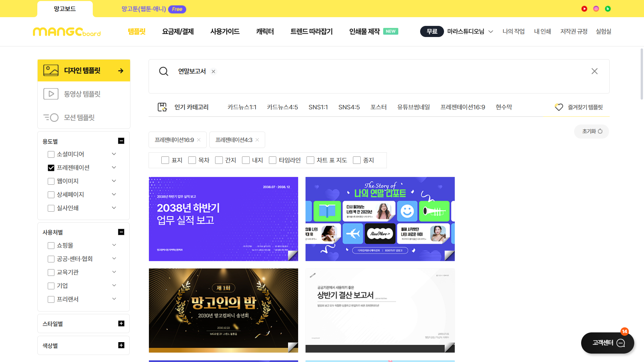The height and width of the screenshot is (362, 644).
Task: Uncheck the 프레젠테이션 checkbox
Action: click(51, 168)
